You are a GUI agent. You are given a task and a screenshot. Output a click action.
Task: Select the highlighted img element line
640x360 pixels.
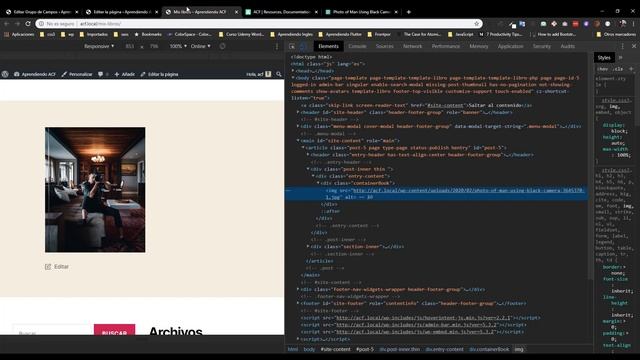436,193
